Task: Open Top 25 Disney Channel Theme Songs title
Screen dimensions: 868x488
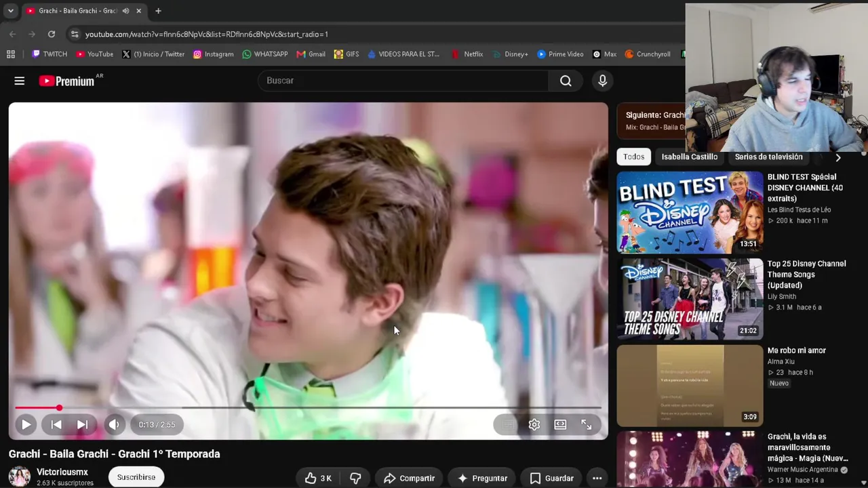Action: [x=807, y=274]
